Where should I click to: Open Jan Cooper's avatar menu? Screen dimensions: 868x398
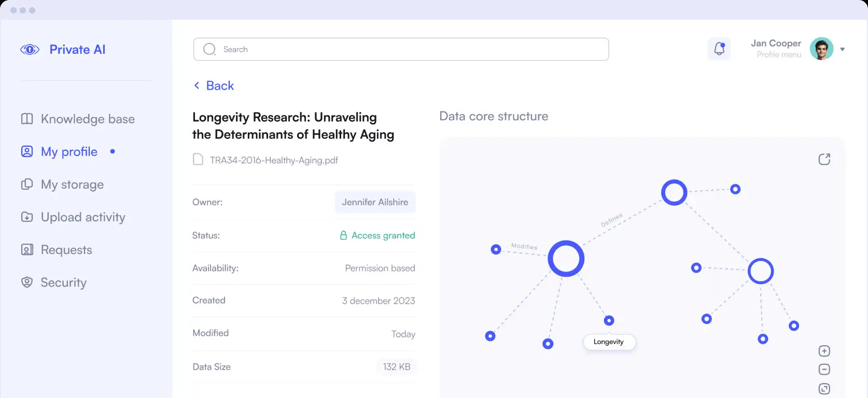coord(821,49)
